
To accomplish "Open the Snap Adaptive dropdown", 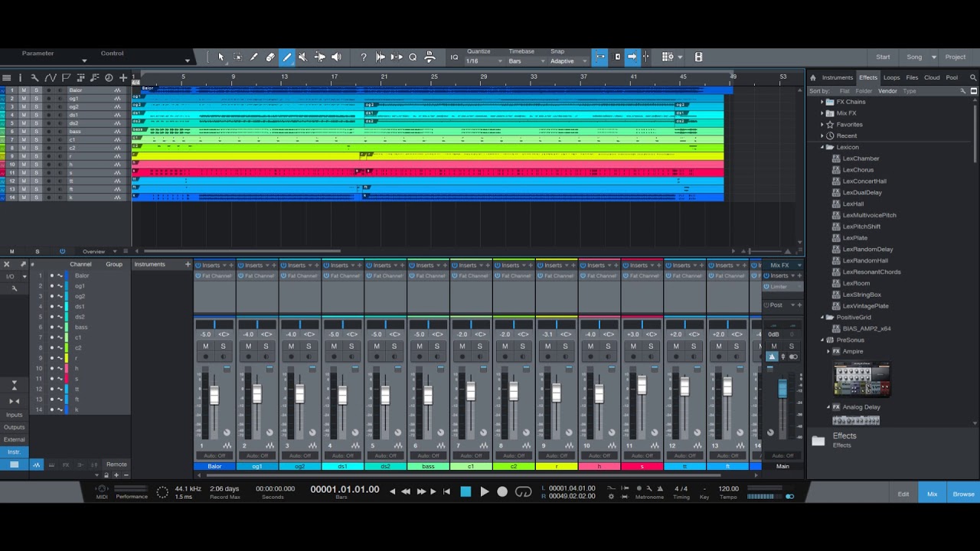I will pyautogui.click(x=569, y=61).
